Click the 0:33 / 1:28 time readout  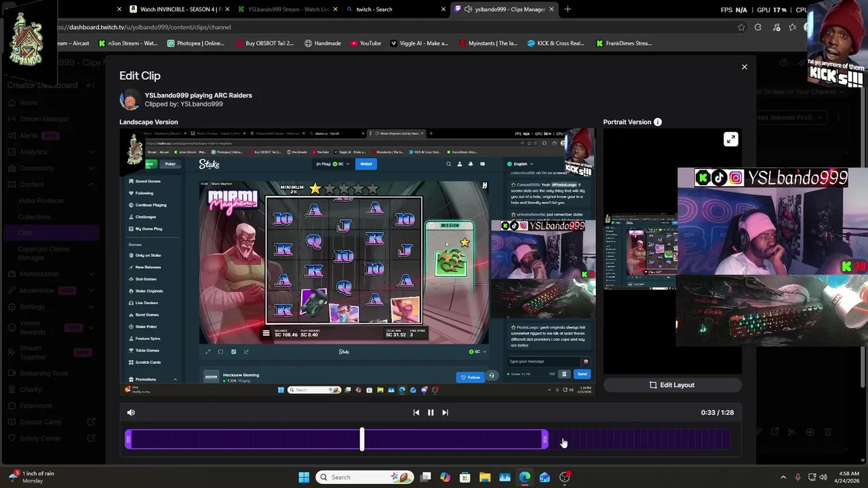tap(717, 412)
